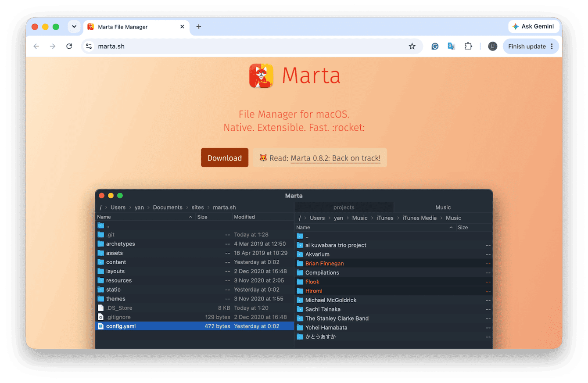This screenshot has height=383, width=588.
Task: Expand the tab search dropdown arrow
Action: click(x=74, y=27)
